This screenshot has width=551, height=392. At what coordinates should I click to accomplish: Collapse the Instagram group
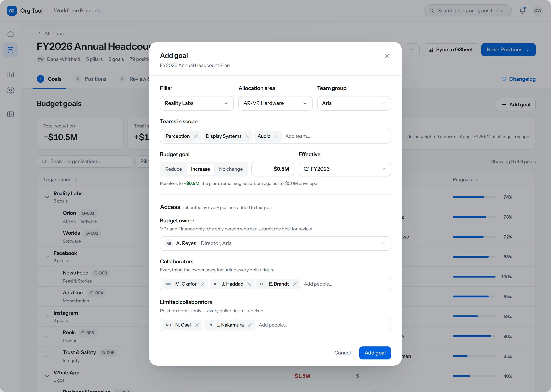(x=47, y=316)
